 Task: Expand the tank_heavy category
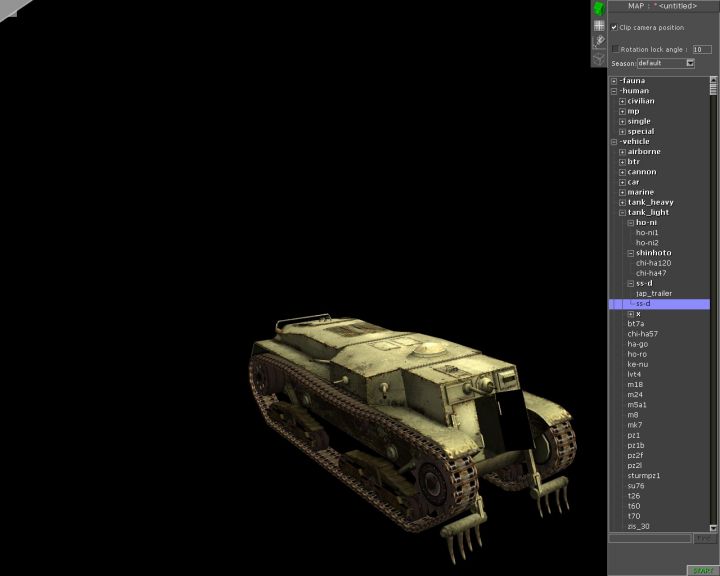[622, 202]
